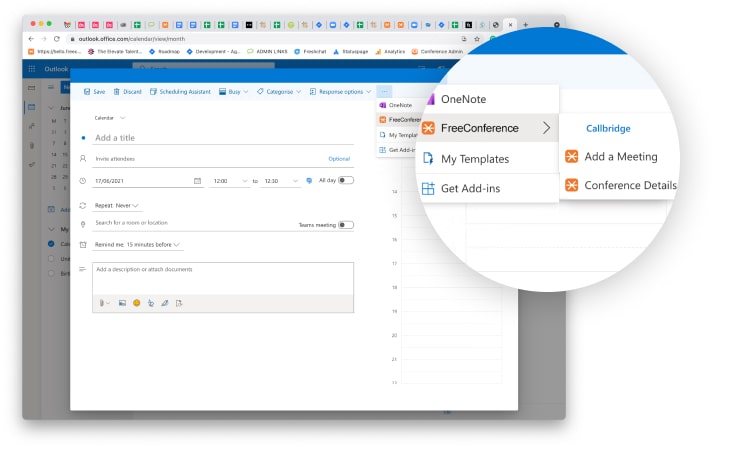Open the Repeat: Never dropdown

[x=116, y=206]
